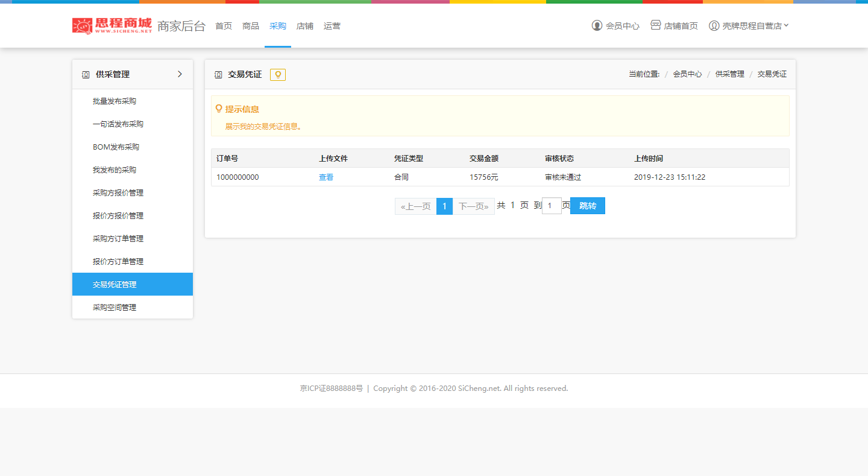The width and height of the screenshot is (868, 476).
Task: Select 我发布的采购 in sidebar
Action: (133, 170)
